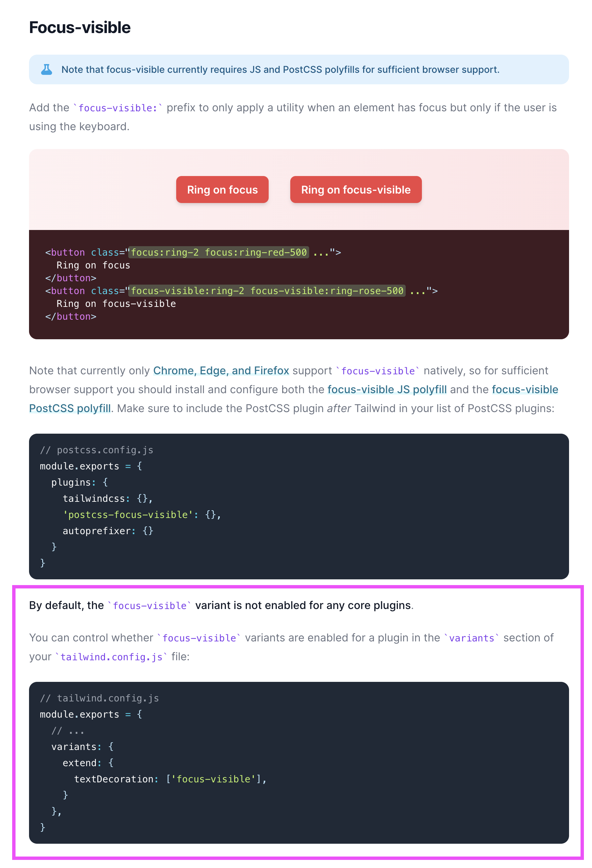The image size is (592, 868).
Task: Click the '// tailwind.config.js' comment line
Action: pyautogui.click(x=99, y=698)
